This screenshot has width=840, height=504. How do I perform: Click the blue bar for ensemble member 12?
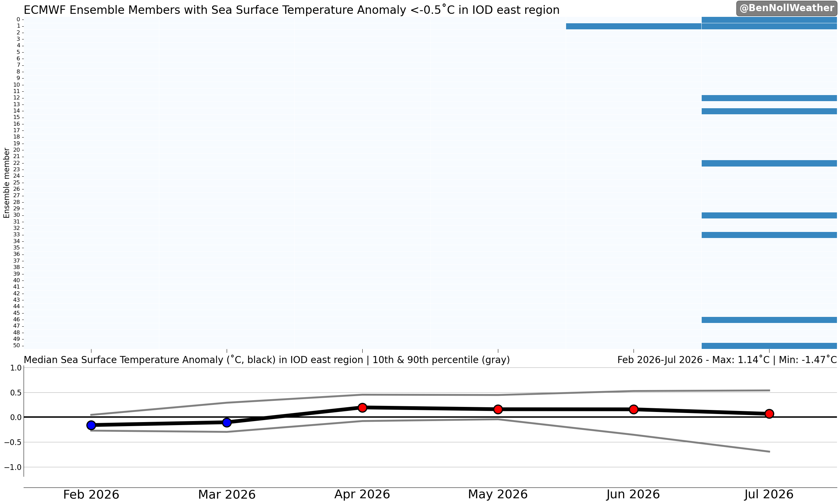click(x=769, y=98)
